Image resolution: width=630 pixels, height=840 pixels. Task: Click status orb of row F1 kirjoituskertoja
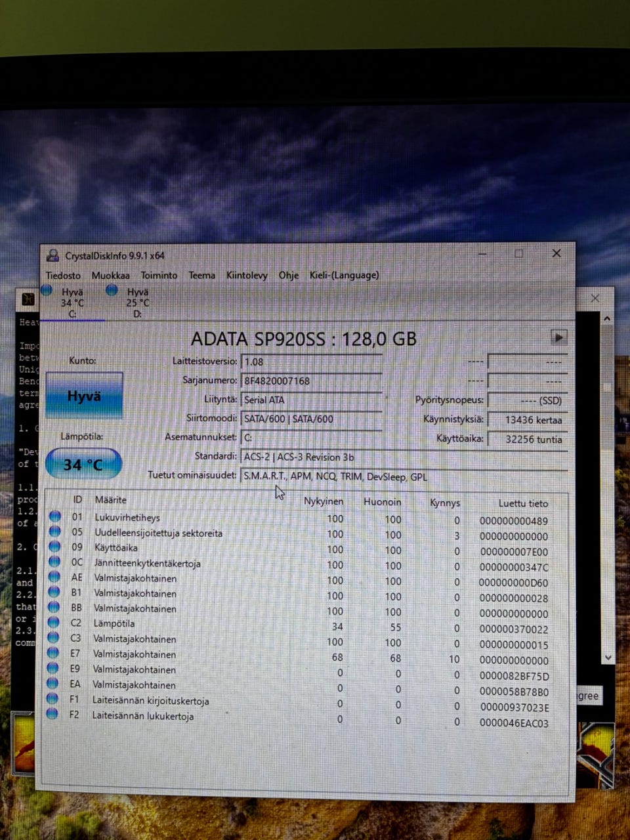[x=53, y=699]
